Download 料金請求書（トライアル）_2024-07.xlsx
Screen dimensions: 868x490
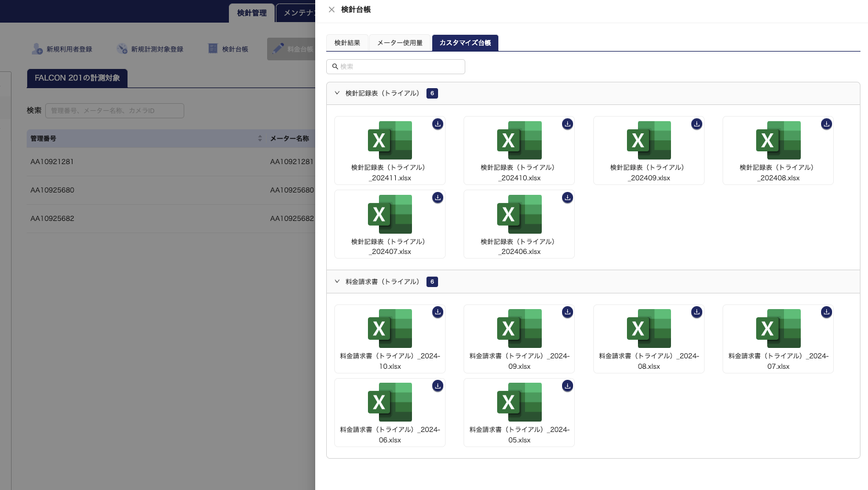click(x=826, y=312)
